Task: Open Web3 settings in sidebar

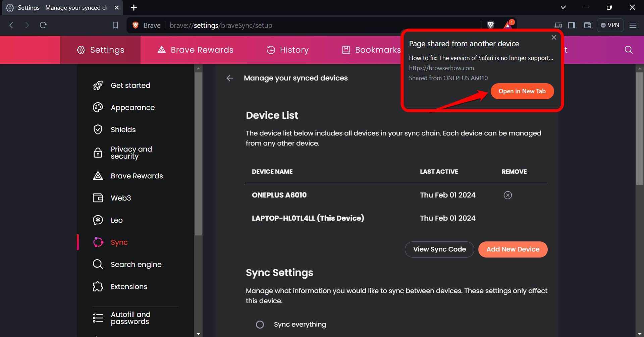Action: pos(121,198)
